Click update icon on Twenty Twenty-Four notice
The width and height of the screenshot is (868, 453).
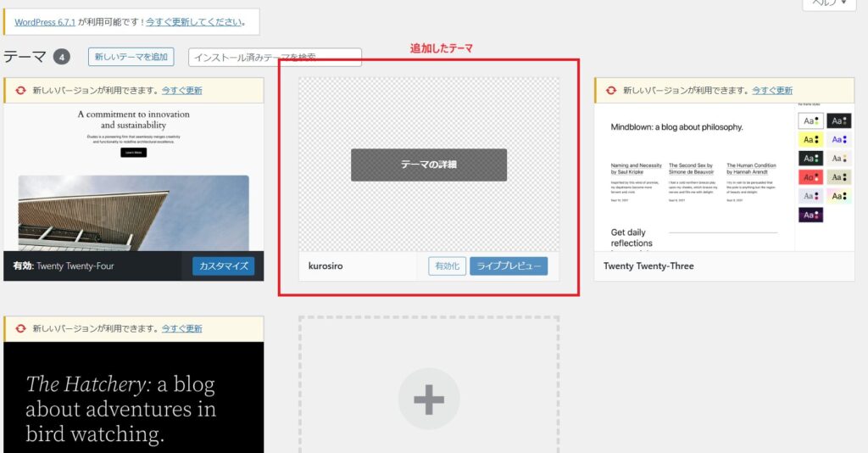(20, 91)
